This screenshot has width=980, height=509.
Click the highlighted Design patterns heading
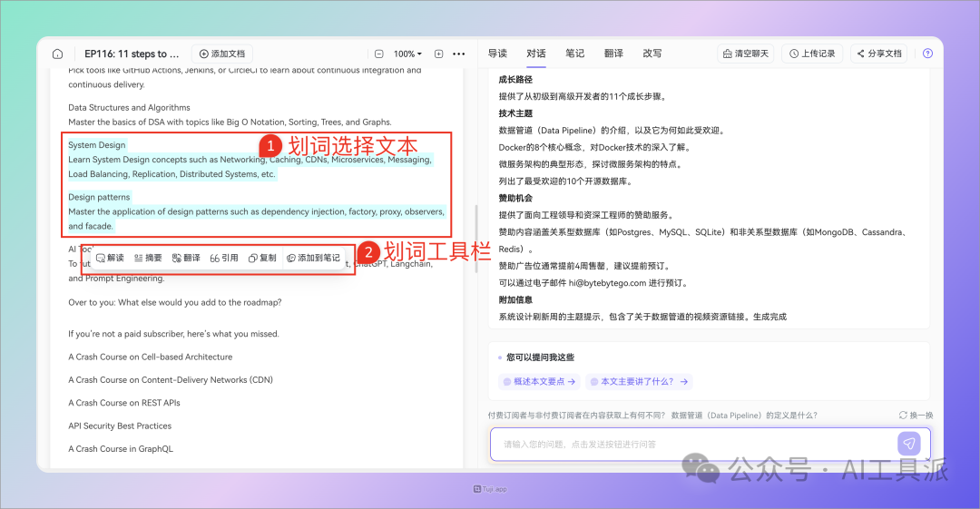99,197
